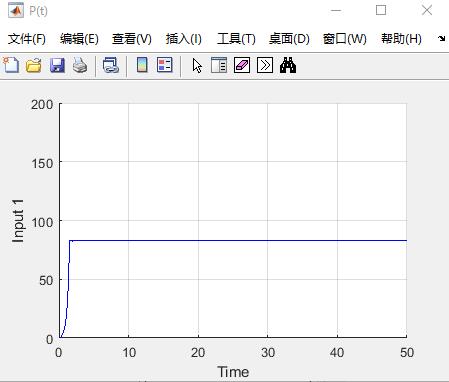449x382 pixels.
Task: Open file with folder icon
Action: coord(34,65)
